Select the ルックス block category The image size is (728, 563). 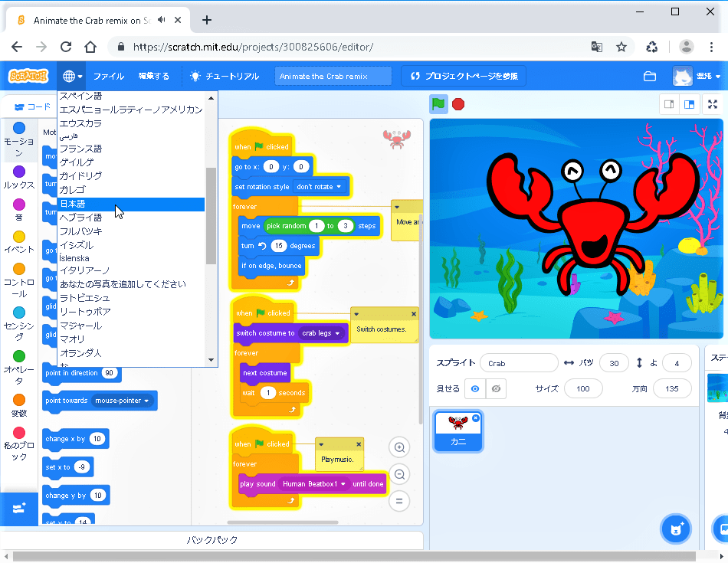19,178
